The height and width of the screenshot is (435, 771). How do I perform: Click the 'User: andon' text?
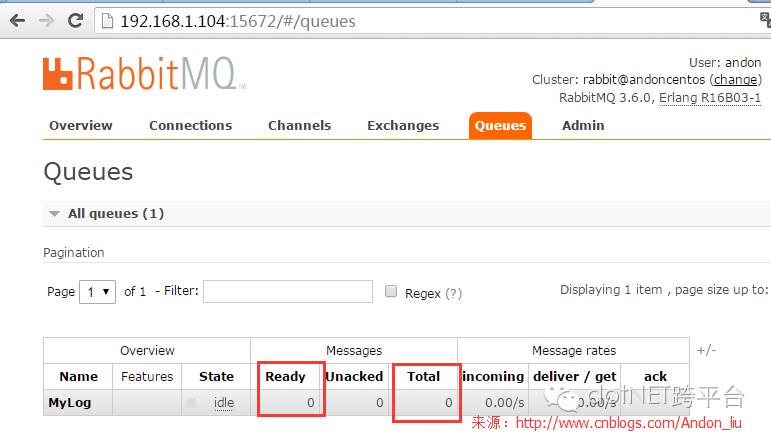(x=725, y=62)
